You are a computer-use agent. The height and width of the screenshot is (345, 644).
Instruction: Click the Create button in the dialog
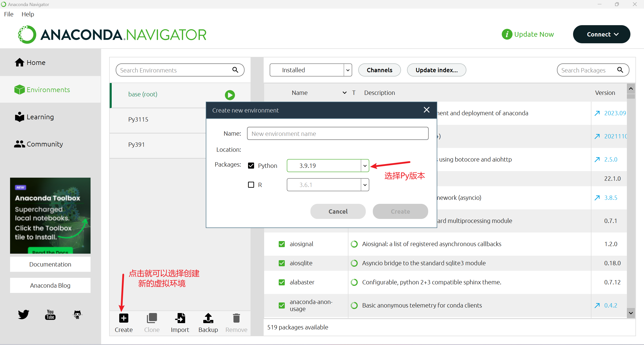coord(400,211)
